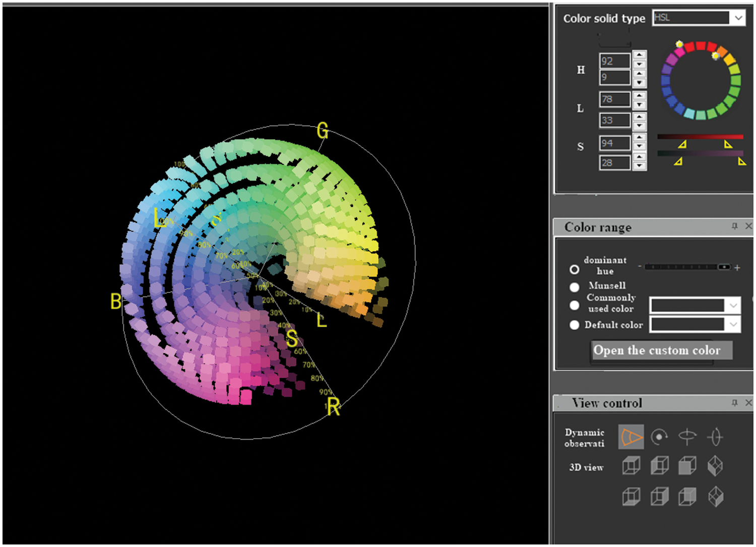Viewport: 756px width, 547px height.
Task: Select the orange view-cone dynamic observation icon
Action: pyautogui.click(x=631, y=437)
